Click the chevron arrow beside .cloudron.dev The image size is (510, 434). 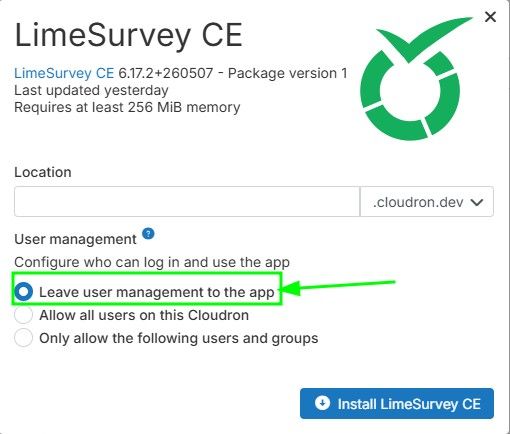coord(477,202)
